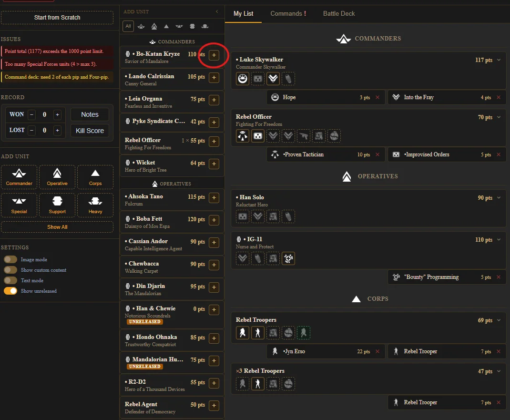The height and width of the screenshot is (420, 510).
Task: Decrease LOST count with minus
Action: (x=31, y=131)
